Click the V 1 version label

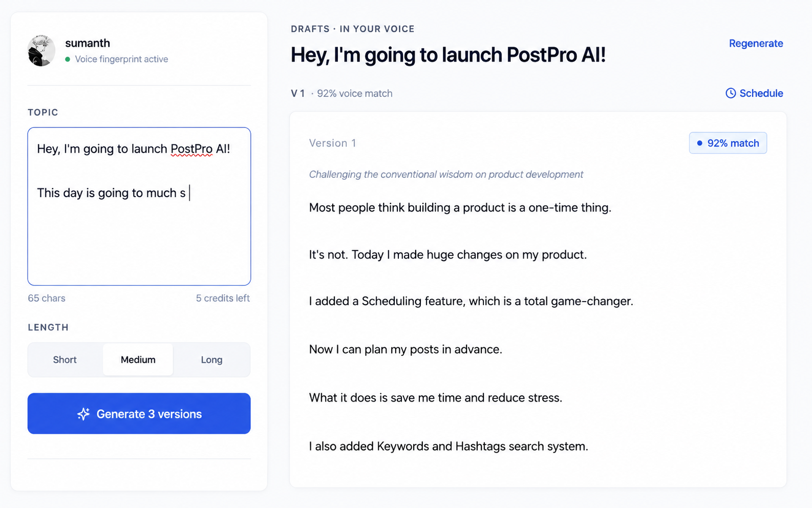tap(297, 94)
